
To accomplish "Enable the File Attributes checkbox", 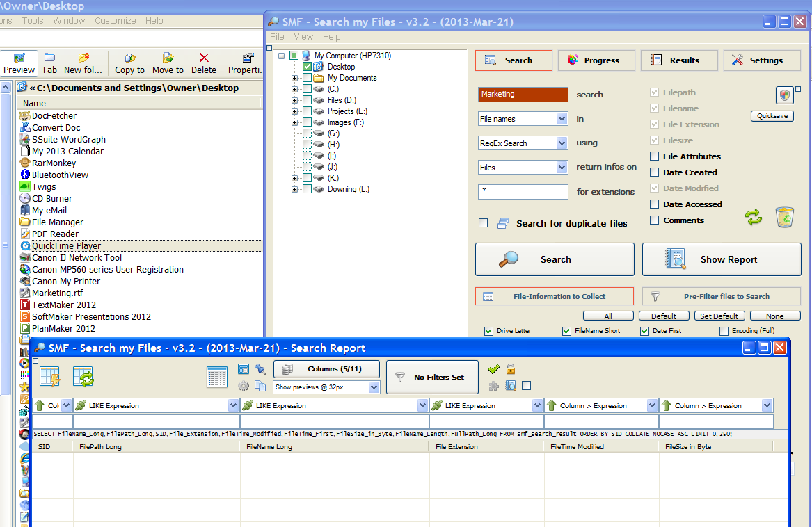I will pos(655,156).
